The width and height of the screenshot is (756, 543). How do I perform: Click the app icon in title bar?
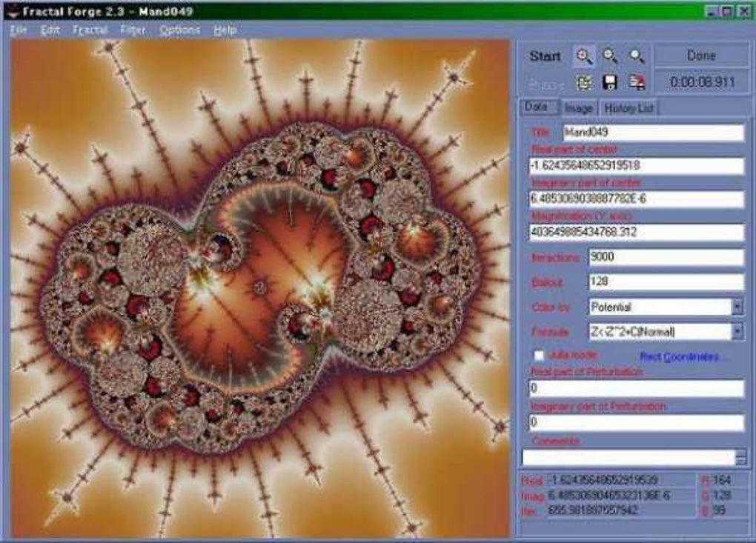(x=13, y=10)
